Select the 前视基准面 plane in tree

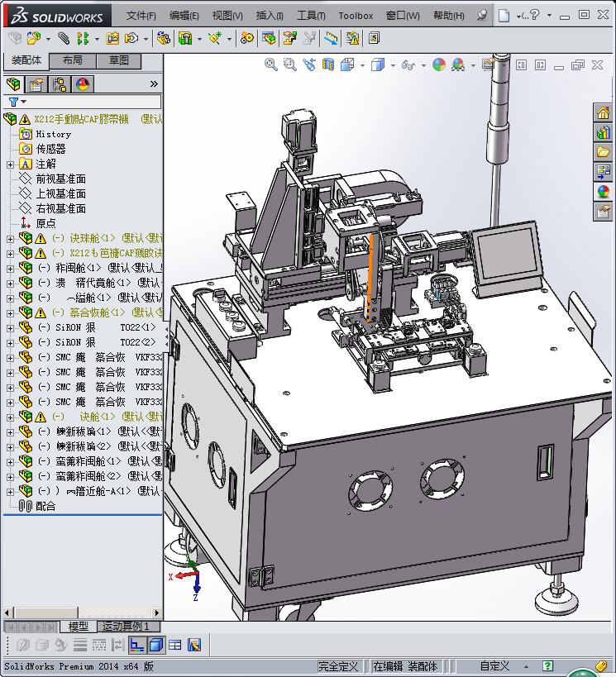point(60,179)
